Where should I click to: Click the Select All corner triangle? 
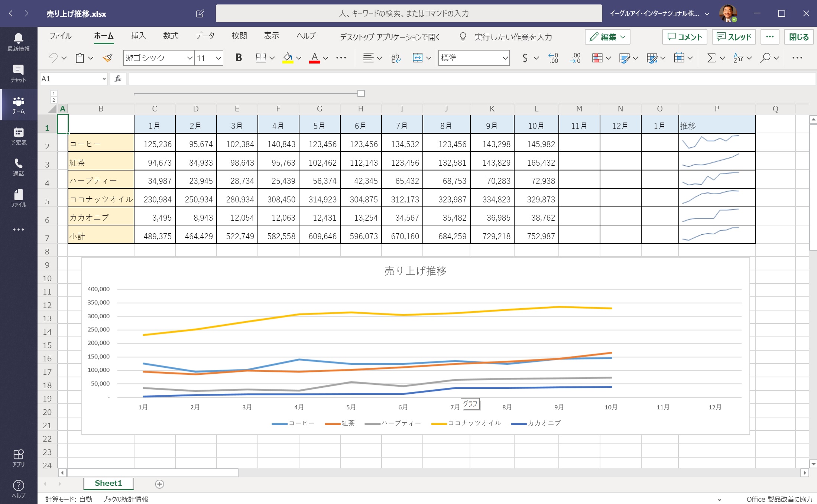tap(52, 109)
